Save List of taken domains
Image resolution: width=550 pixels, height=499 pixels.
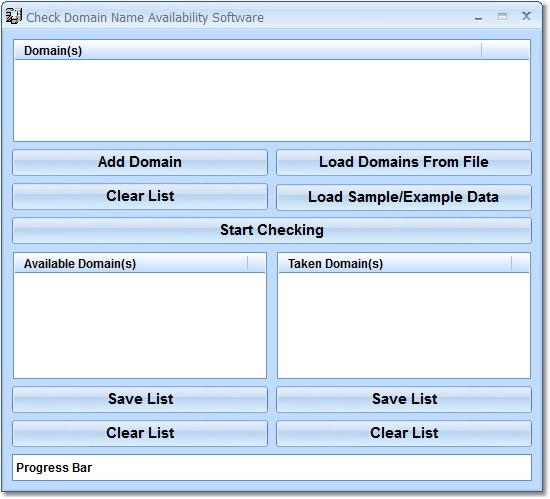pyautogui.click(x=404, y=399)
